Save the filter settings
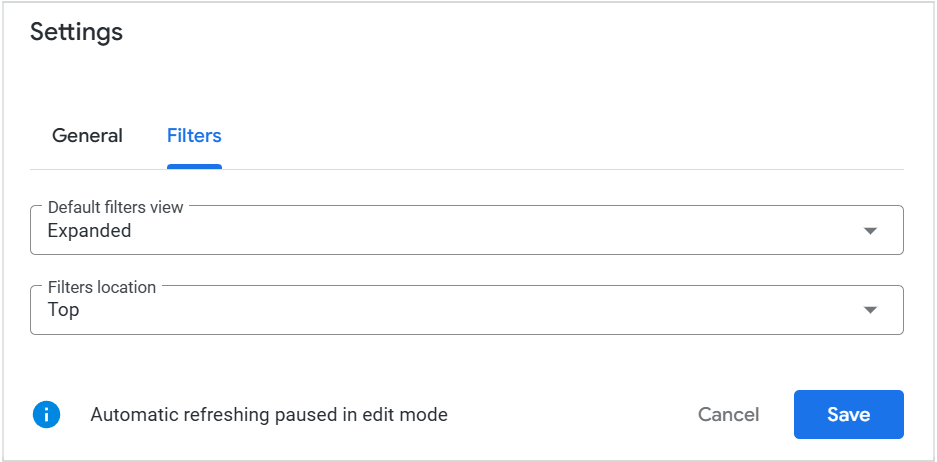The image size is (937, 462). [848, 414]
